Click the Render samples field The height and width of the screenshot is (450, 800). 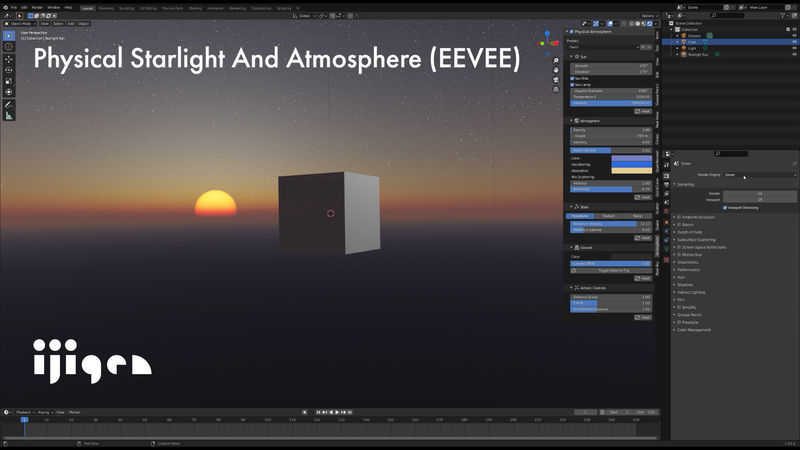coord(760,193)
